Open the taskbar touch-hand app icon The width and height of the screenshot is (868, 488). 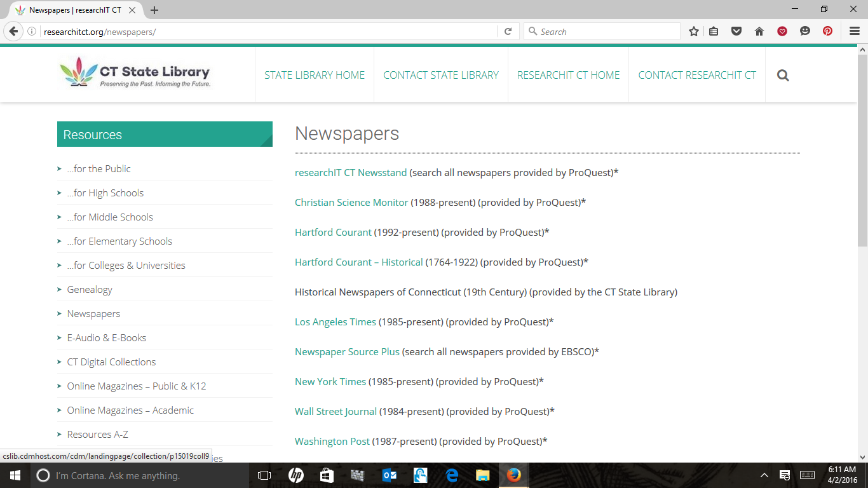(421, 475)
